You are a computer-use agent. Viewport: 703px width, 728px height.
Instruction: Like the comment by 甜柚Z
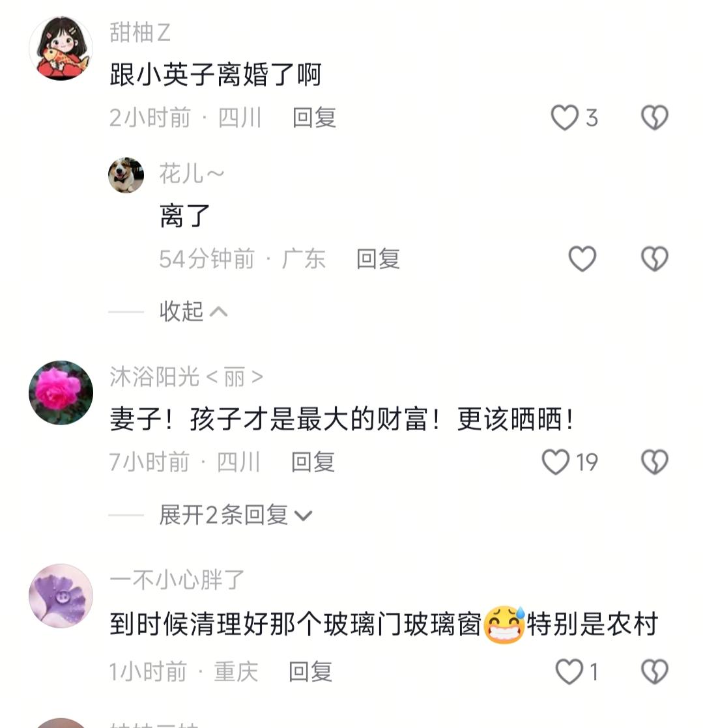(x=564, y=117)
